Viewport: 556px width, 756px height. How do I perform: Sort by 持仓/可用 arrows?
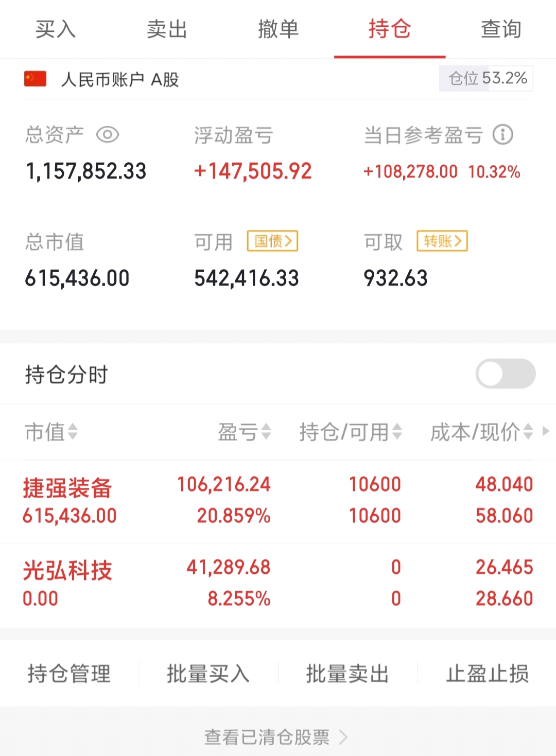(x=396, y=431)
